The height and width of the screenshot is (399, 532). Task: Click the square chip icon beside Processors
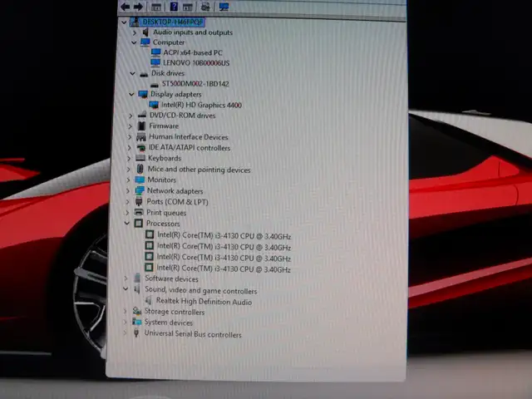[x=139, y=224]
